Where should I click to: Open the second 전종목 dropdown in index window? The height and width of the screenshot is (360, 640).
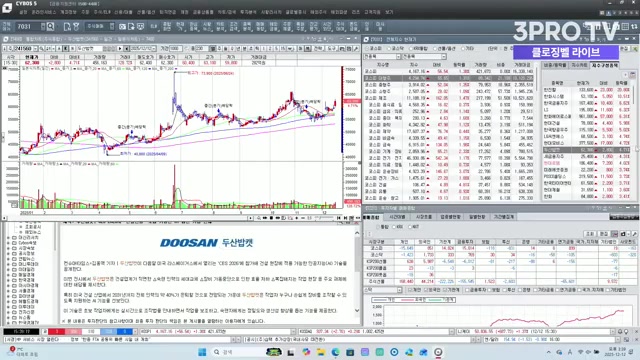click(x=444, y=57)
